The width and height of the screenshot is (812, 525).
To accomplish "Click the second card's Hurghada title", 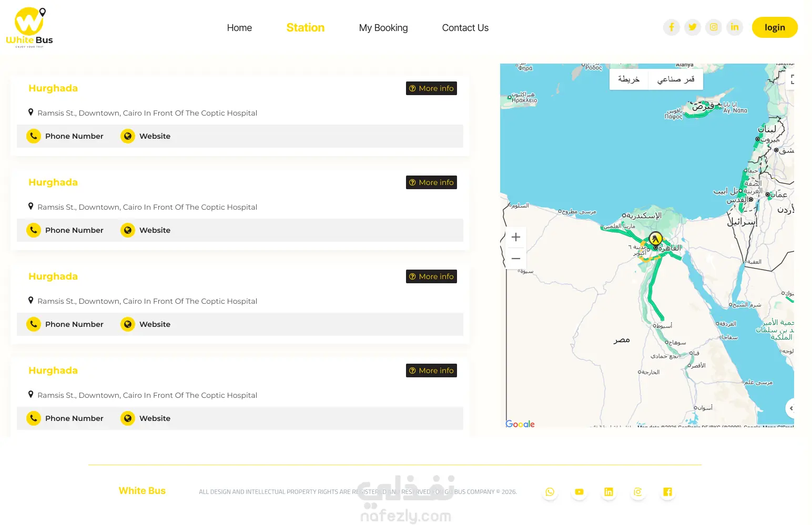I will (x=53, y=182).
